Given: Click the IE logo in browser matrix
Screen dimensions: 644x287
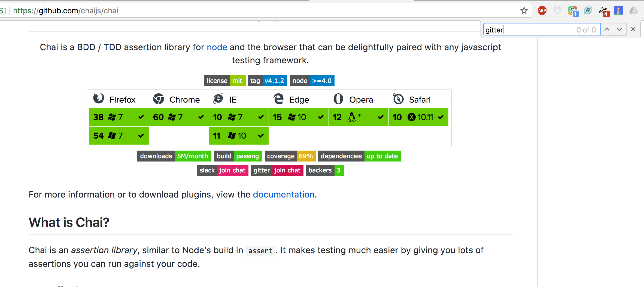Looking at the screenshot, I should [218, 99].
